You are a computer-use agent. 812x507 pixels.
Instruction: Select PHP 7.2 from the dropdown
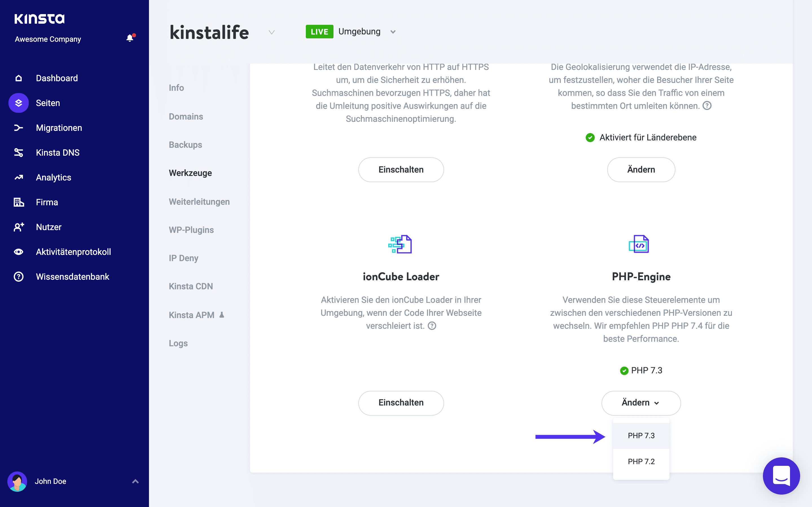[641, 461]
